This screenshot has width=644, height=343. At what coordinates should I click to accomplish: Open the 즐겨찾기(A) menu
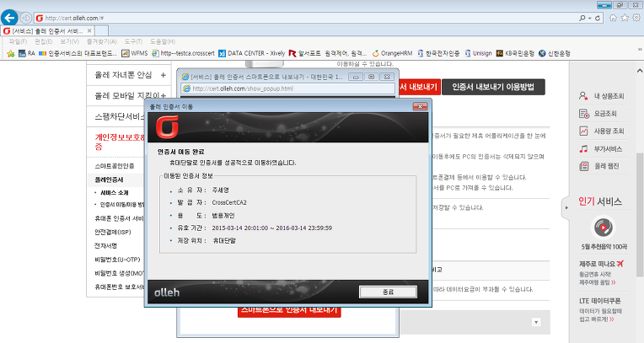(101, 41)
